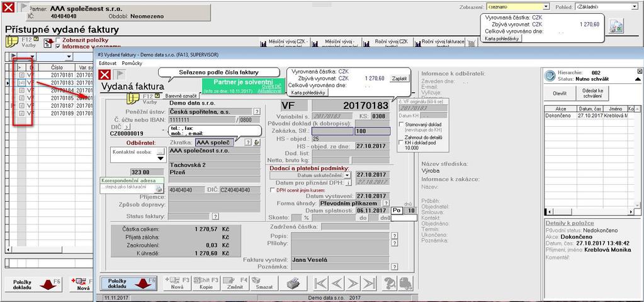Click the help button beside Status faktury

[215, 216]
